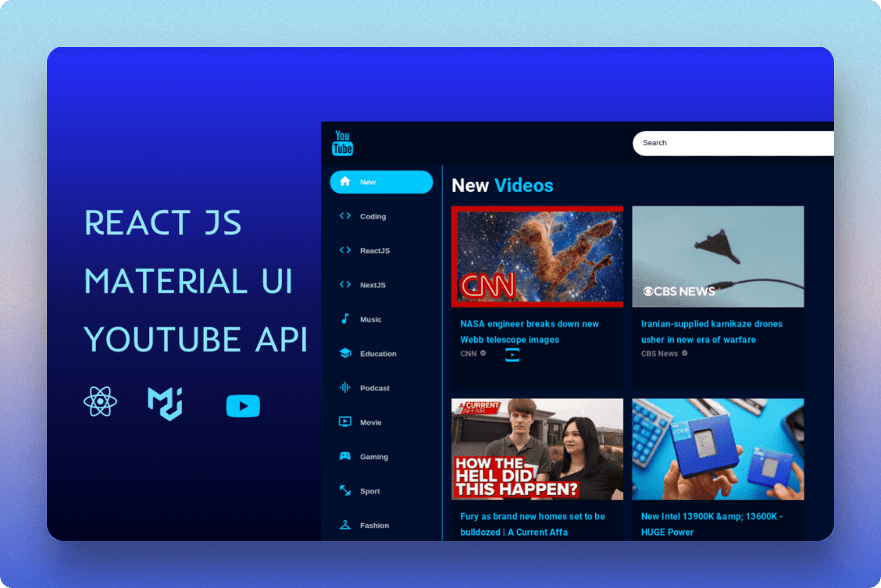Click the YouTube play logo icon
The height and width of the screenshot is (588, 881).
coord(243,406)
